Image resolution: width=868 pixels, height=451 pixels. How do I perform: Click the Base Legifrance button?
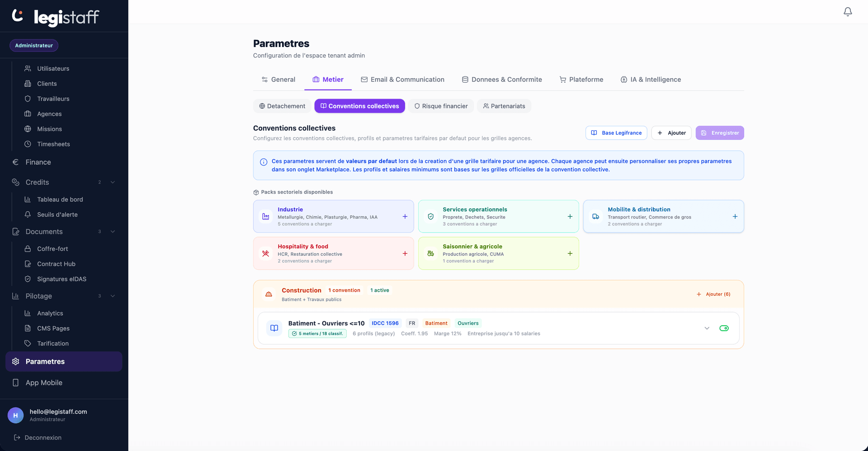[x=616, y=133]
